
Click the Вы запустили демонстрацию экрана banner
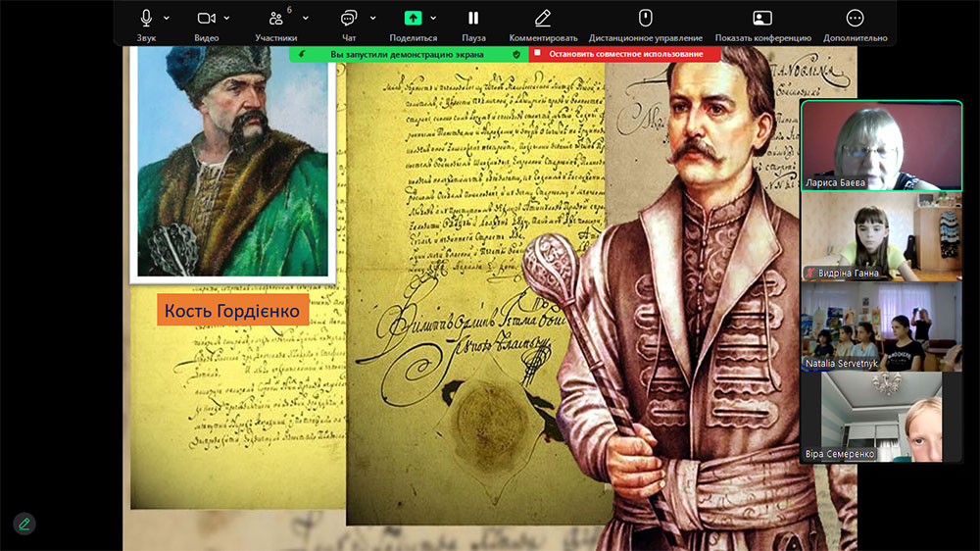click(407, 54)
